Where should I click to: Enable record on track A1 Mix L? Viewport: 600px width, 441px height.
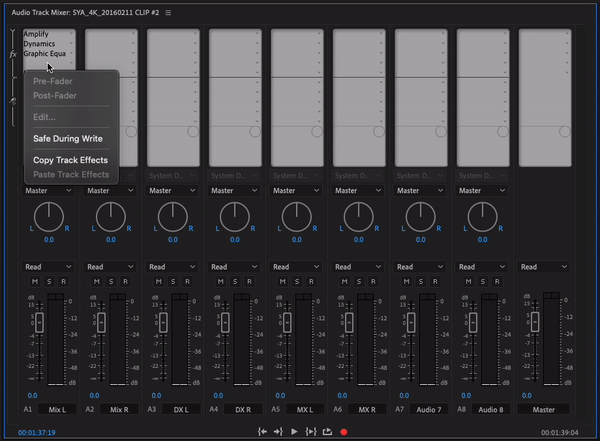(64, 282)
